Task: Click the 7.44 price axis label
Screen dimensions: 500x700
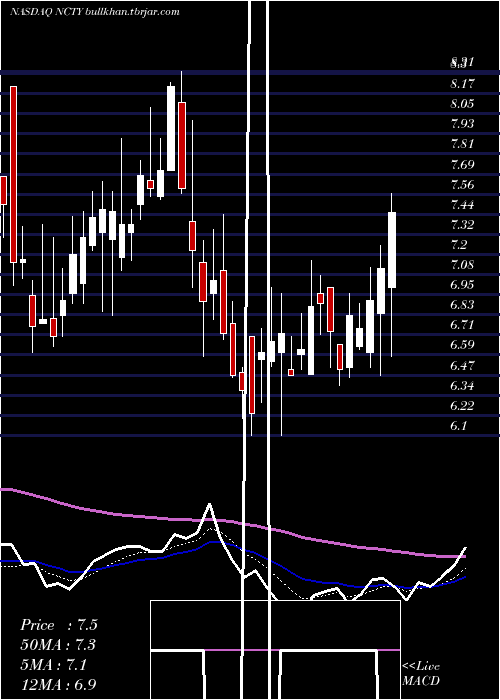Action: coord(462,204)
